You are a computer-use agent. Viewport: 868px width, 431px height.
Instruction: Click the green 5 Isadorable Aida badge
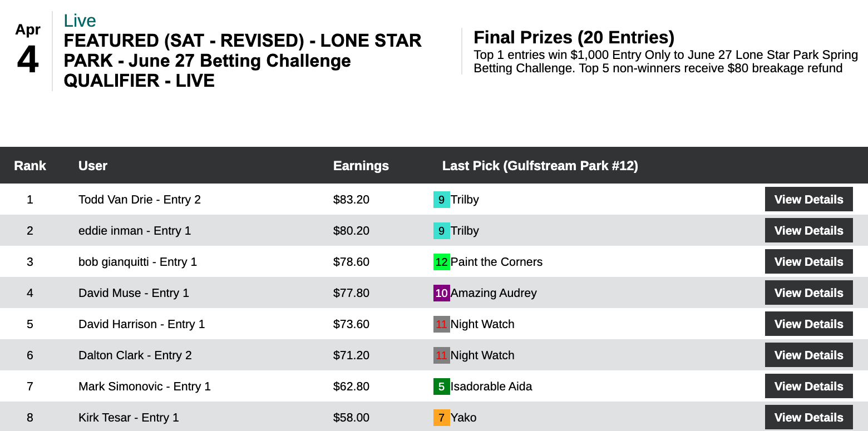tap(441, 387)
